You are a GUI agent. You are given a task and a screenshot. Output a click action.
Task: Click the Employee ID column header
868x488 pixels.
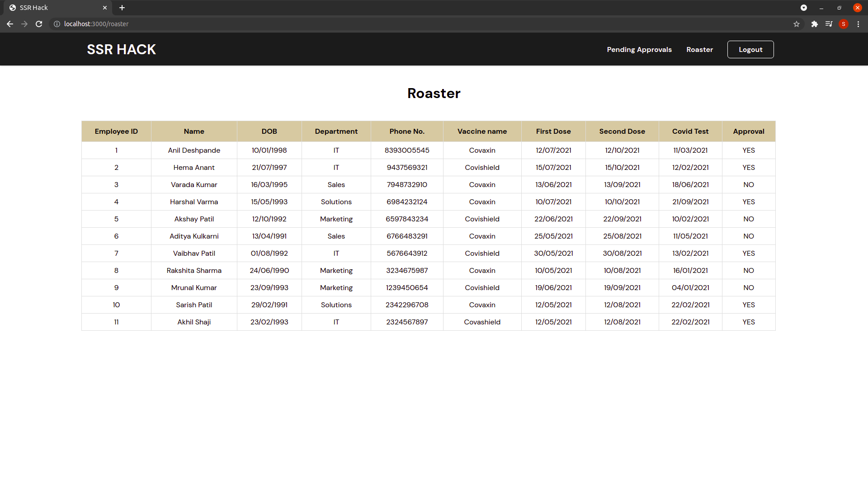coord(116,131)
